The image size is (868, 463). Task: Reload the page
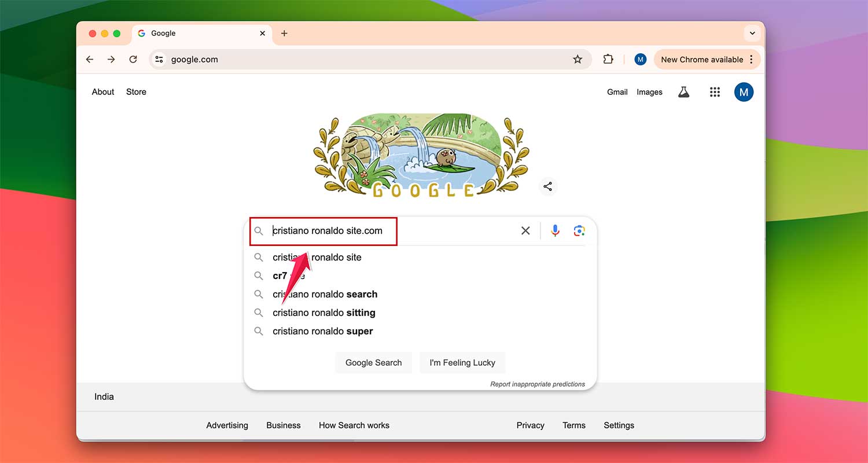(133, 59)
